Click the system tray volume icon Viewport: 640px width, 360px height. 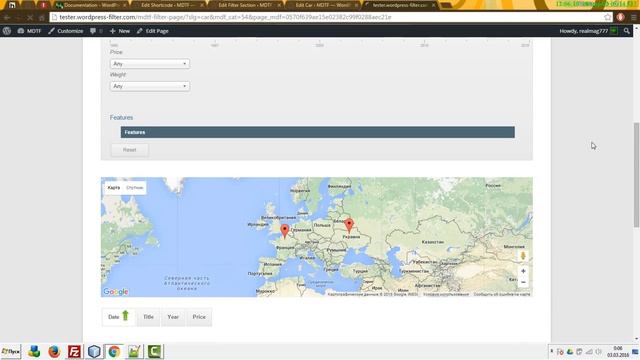coord(599,351)
